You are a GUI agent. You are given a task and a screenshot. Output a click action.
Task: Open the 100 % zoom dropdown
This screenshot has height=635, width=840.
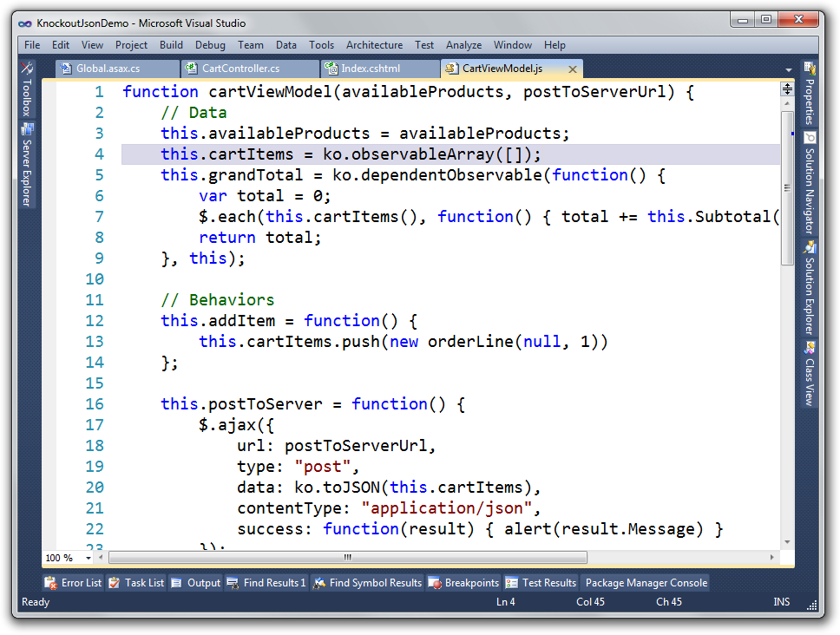[89, 558]
